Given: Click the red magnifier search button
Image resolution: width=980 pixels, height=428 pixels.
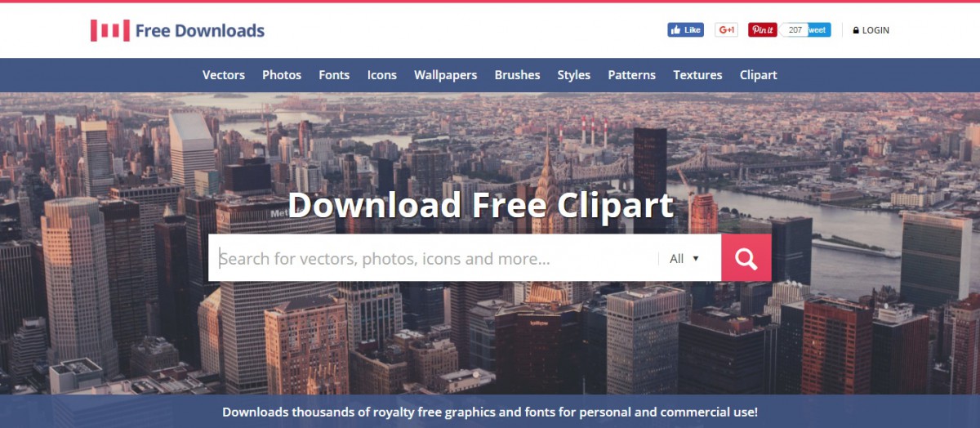Looking at the screenshot, I should 746,258.
